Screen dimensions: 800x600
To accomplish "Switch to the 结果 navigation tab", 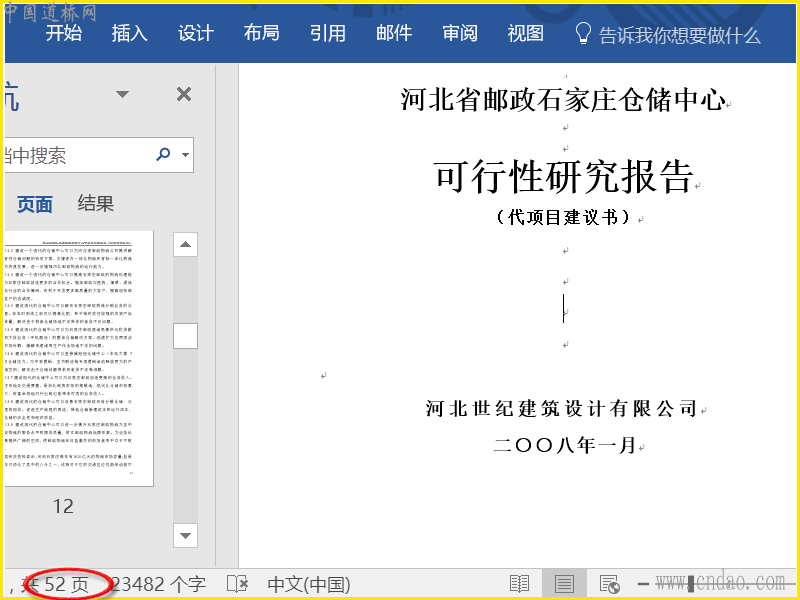I will 95,203.
